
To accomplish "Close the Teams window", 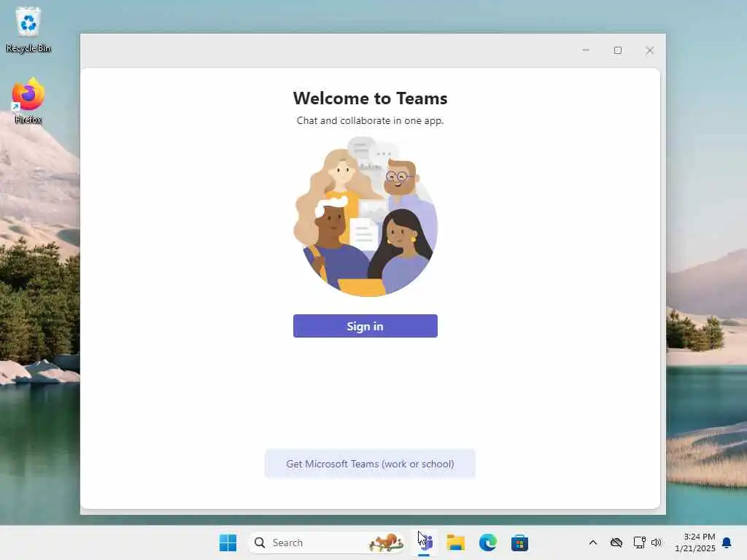I will point(650,50).
